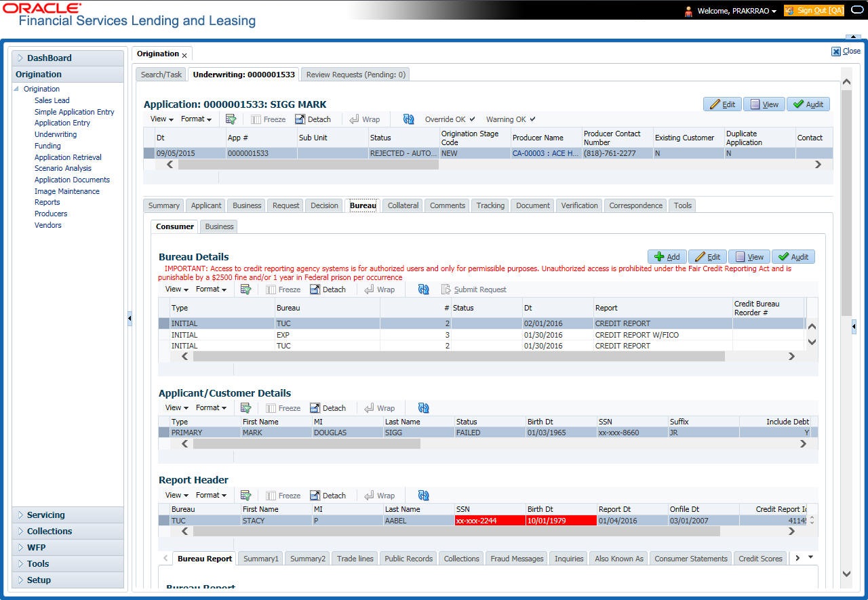Click export icon in Applicant/Customer Details toolbar
The image size is (868, 600).
(x=245, y=408)
